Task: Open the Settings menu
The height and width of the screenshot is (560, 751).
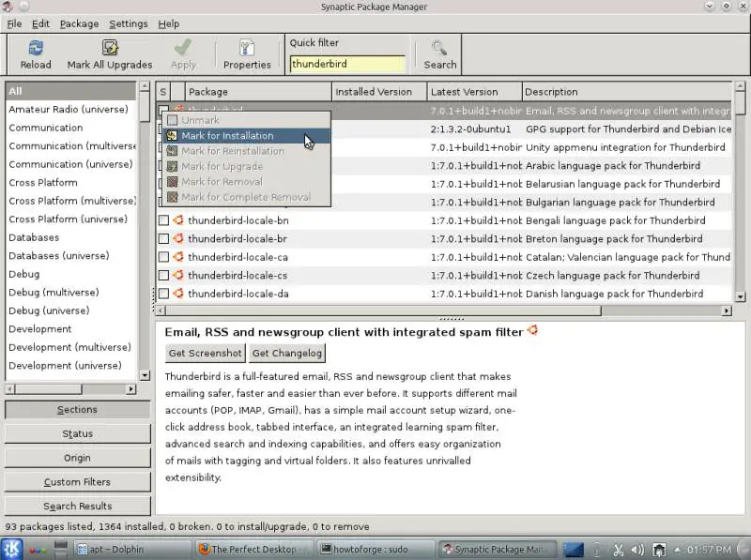Action: point(129,23)
